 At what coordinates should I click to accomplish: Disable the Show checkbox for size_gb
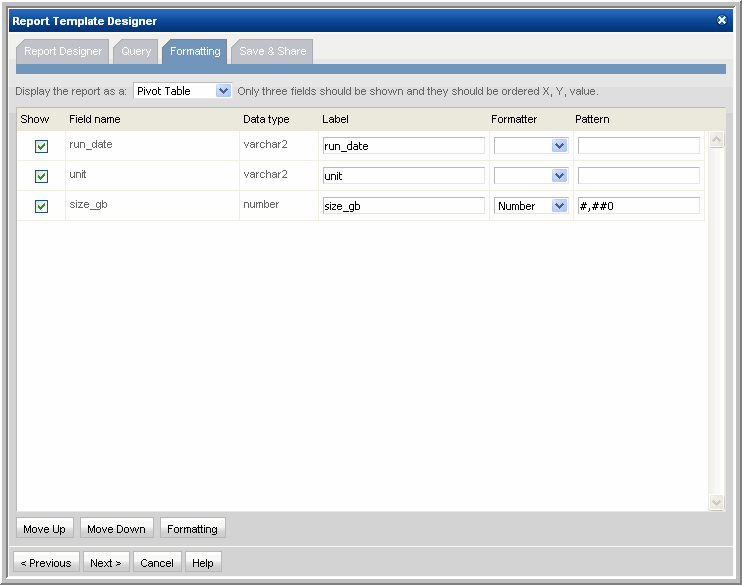pyautogui.click(x=42, y=206)
